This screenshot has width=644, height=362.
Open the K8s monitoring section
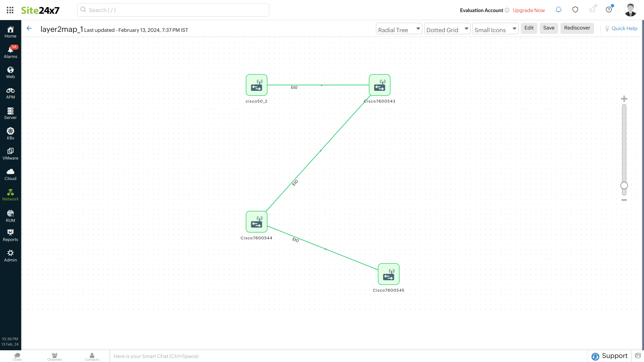click(10, 133)
